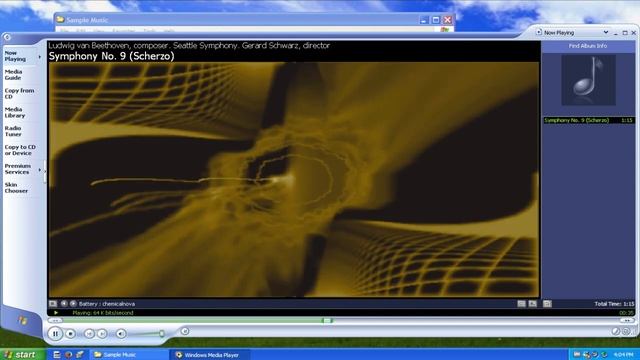
Task: Pause the playing track
Action: (x=55, y=333)
